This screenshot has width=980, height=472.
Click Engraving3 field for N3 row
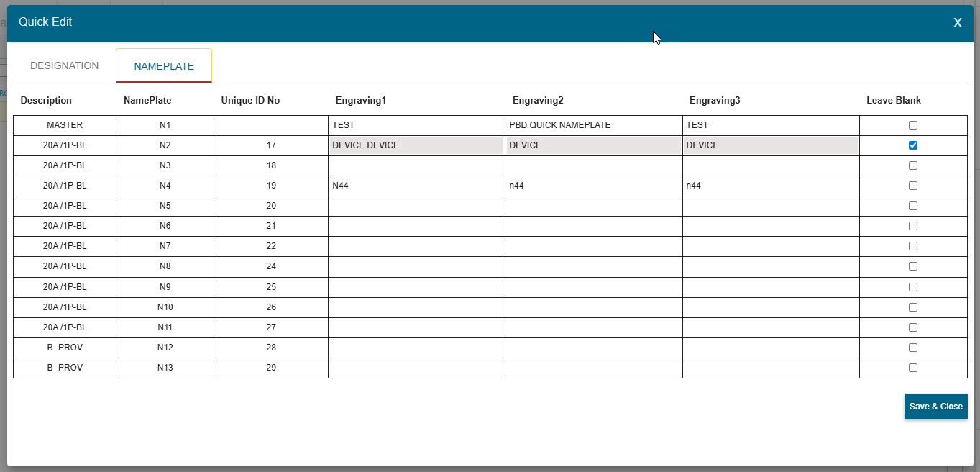(x=771, y=165)
